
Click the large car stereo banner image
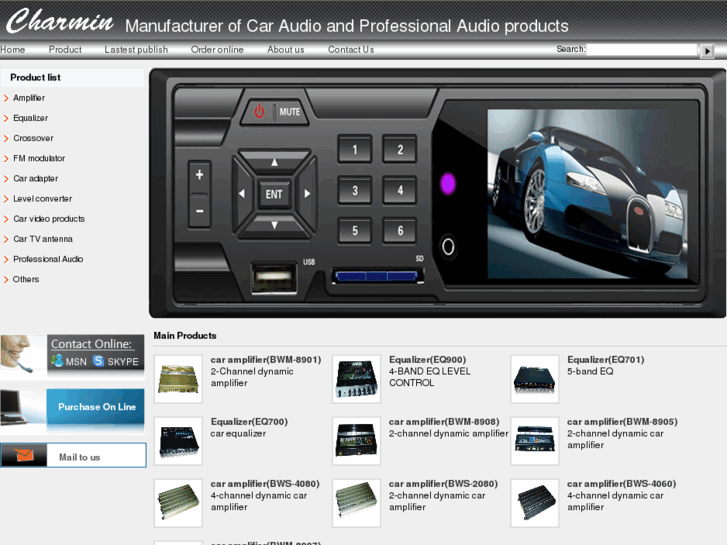click(437, 193)
